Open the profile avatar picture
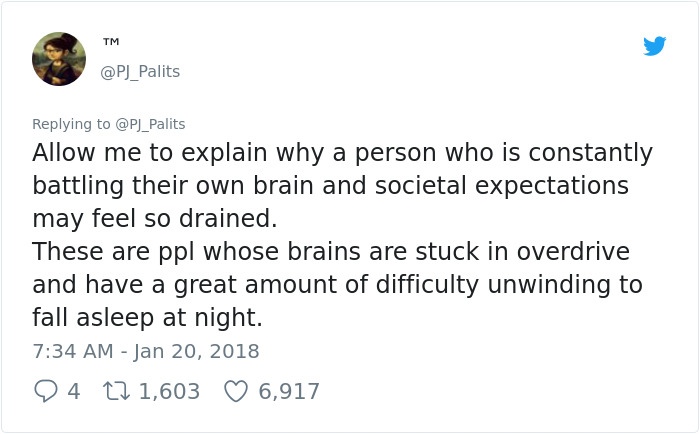This screenshot has width=700, height=434. pyautogui.click(x=58, y=58)
